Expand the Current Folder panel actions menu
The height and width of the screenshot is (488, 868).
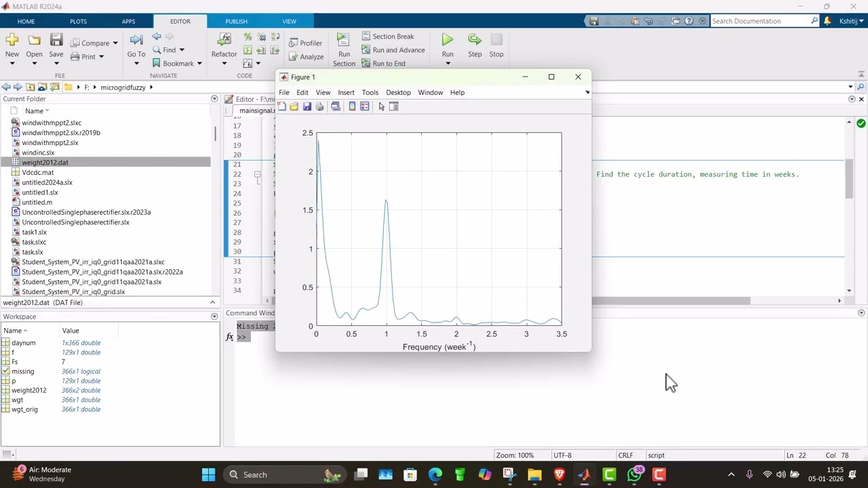[214, 99]
